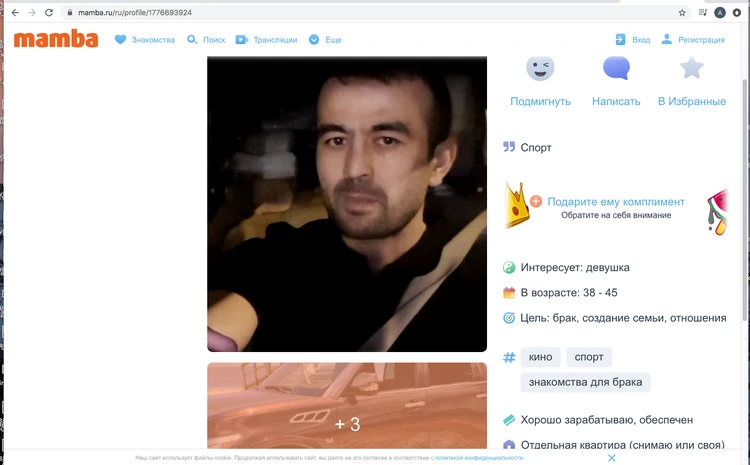The height and width of the screenshot is (465, 750).
Task: Click the Вход login link
Action: coord(633,40)
